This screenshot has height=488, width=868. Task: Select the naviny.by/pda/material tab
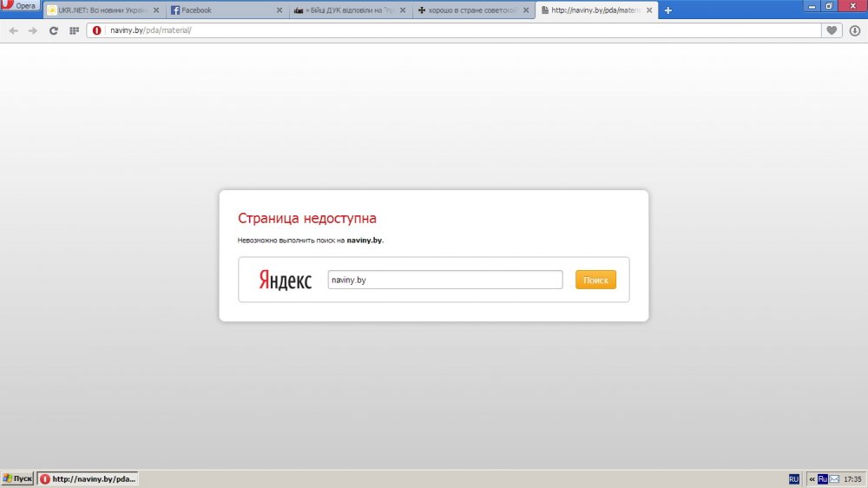597,10
